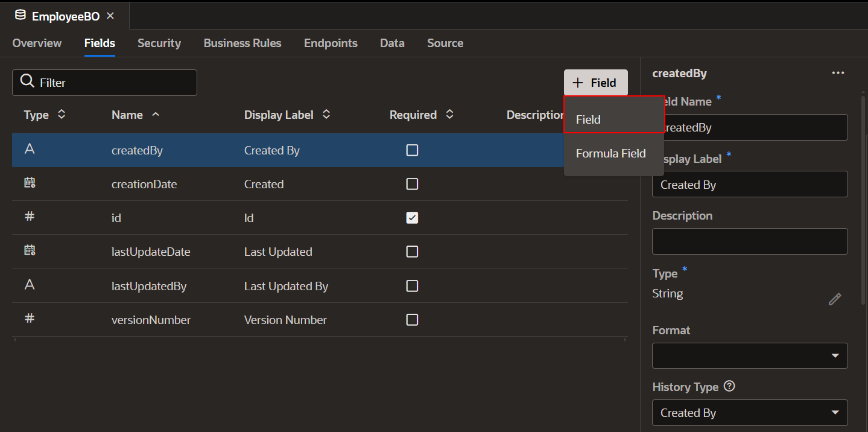Select the id field name
This screenshot has width=868, height=432.
tap(116, 218)
